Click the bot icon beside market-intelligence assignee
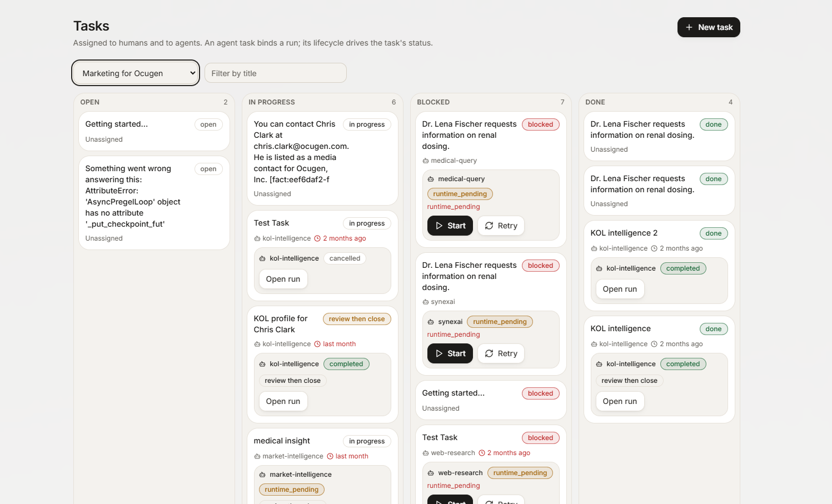 tap(257, 456)
